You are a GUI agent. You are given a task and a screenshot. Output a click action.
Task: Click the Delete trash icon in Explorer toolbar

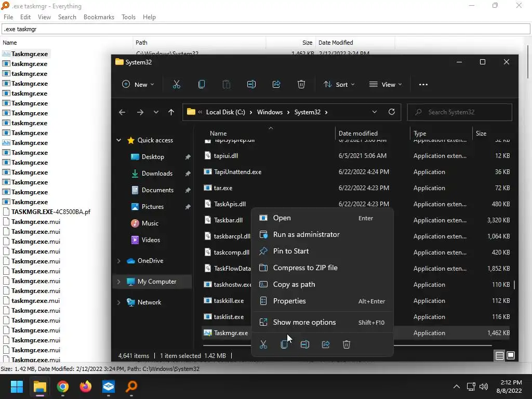pos(301,85)
